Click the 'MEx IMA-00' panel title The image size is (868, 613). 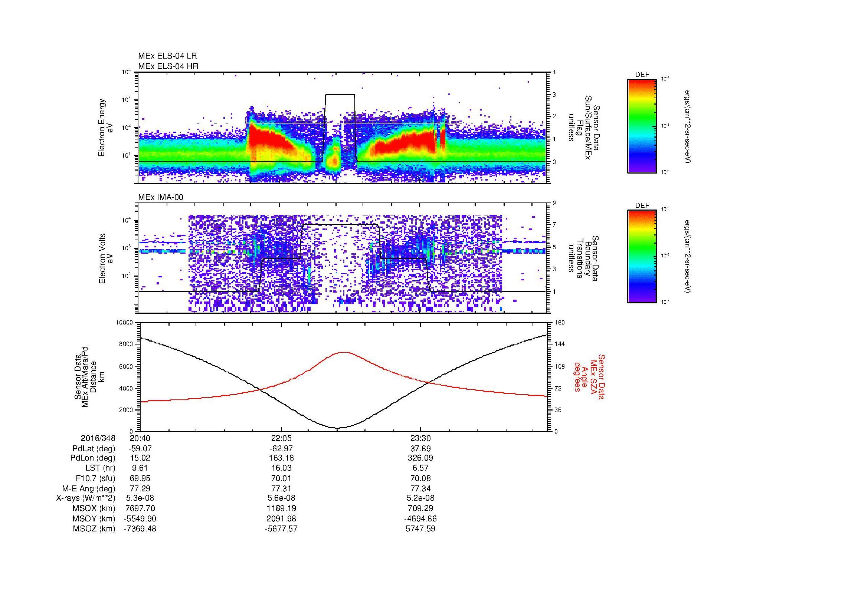[x=161, y=197]
